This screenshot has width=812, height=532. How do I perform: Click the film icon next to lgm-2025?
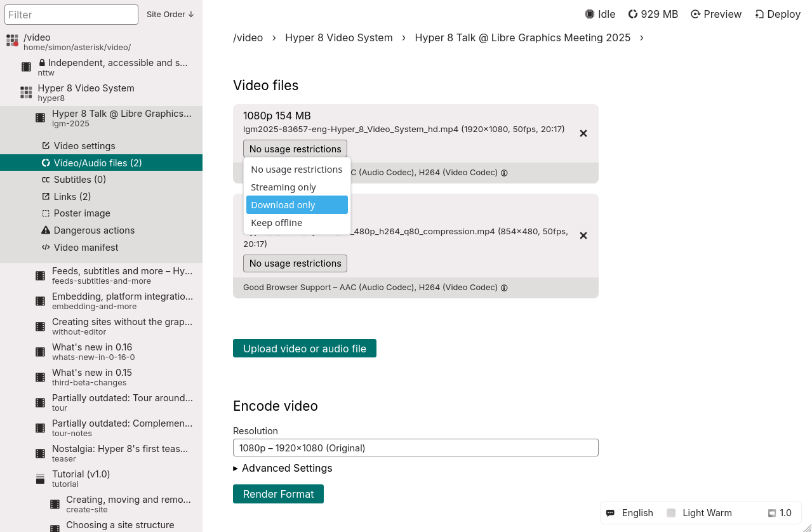point(40,117)
